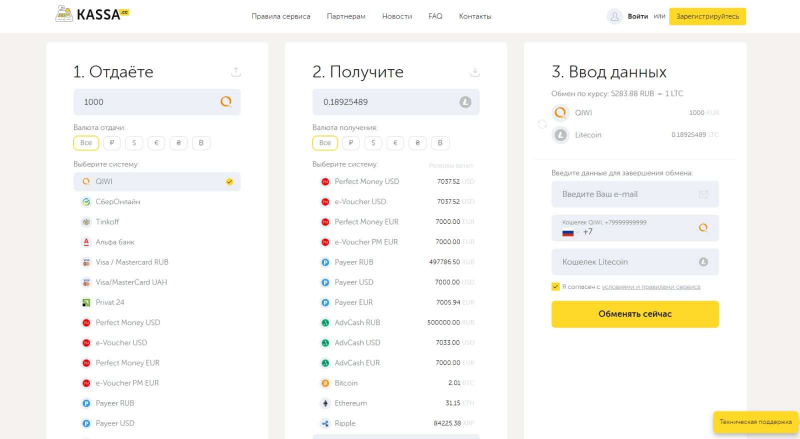
Task: Select the euro filter under Валюта получения
Action: pyautogui.click(x=395, y=143)
